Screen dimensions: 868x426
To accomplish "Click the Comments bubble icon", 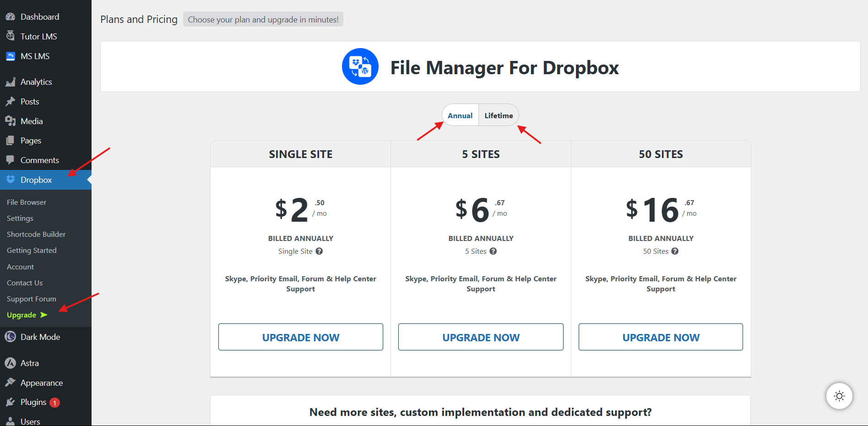I will click(x=10, y=160).
